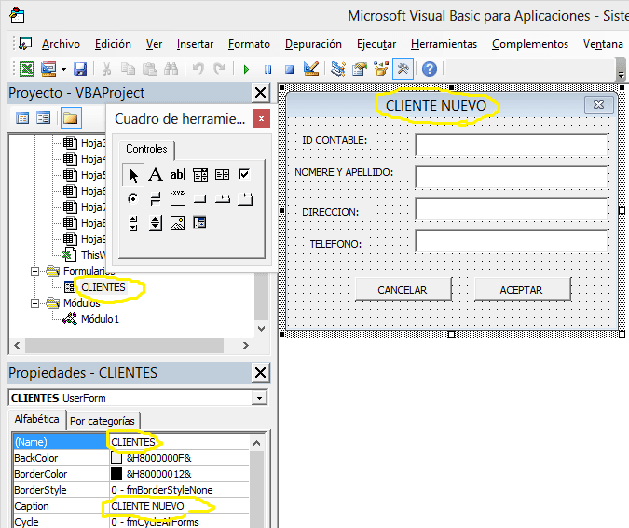Select the CommandButton tool in toolbox
Image resolution: width=629 pixels, height=528 pixels.
200,199
